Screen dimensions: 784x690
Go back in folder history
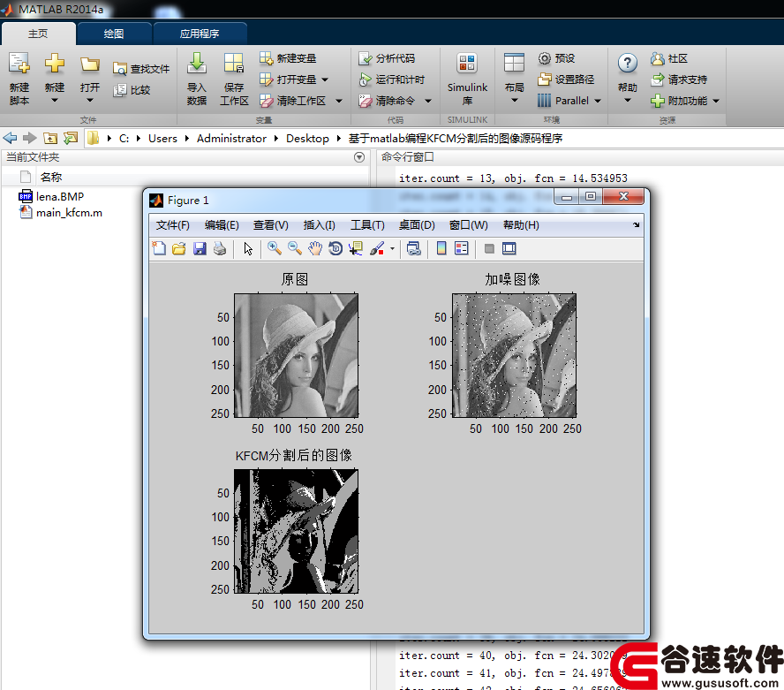(10, 138)
